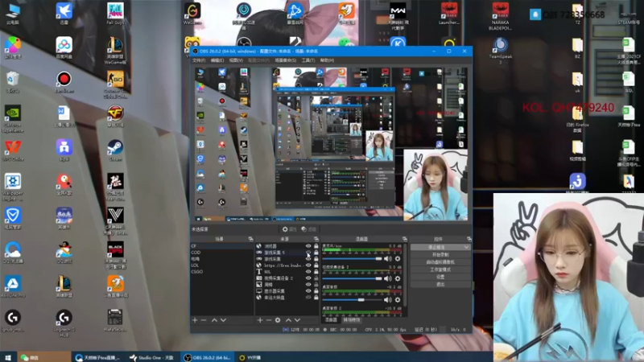Toggle visibility of the browser source (first row)
This screenshot has width=644, height=362.
(x=308, y=246)
